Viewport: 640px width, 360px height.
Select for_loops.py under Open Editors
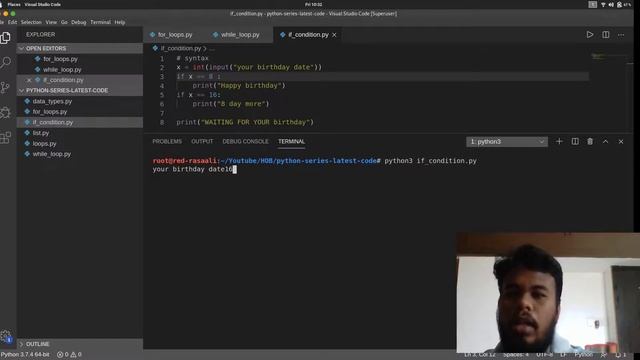[80, 59]
